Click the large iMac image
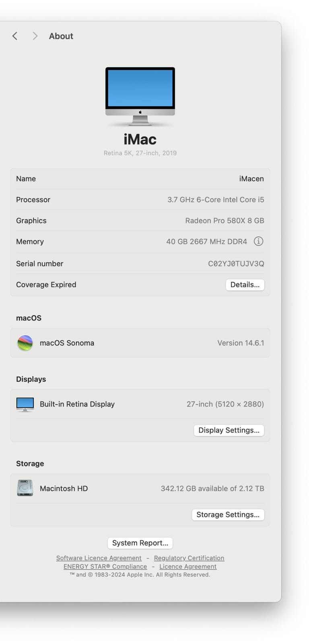 (x=140, y=96)
